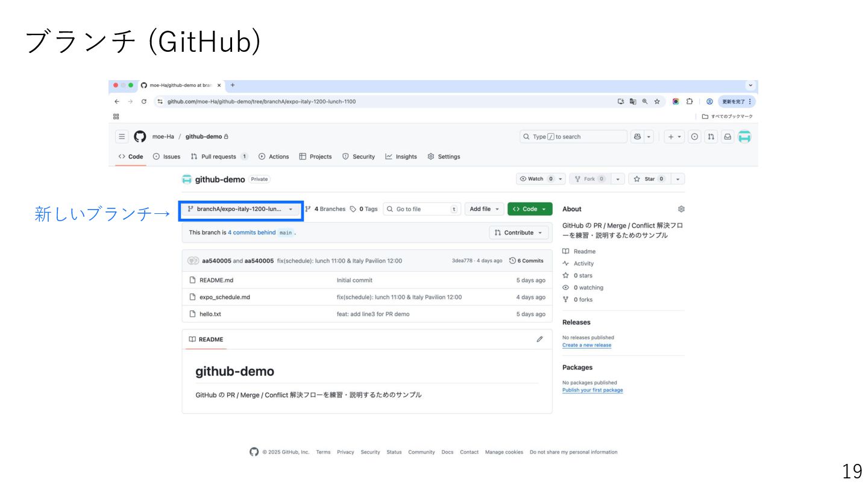This screenshot has width=868, height=488.
Task: Open the Copilot chat icon
Action: click(x=637, y=137)
